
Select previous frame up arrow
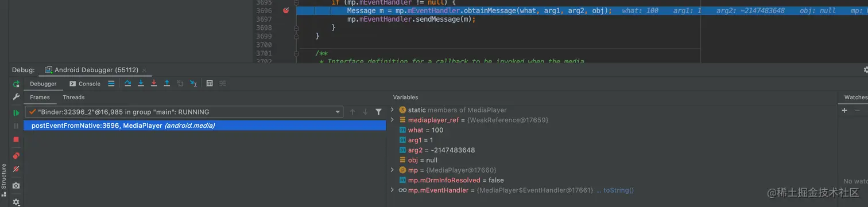[352, 112]
